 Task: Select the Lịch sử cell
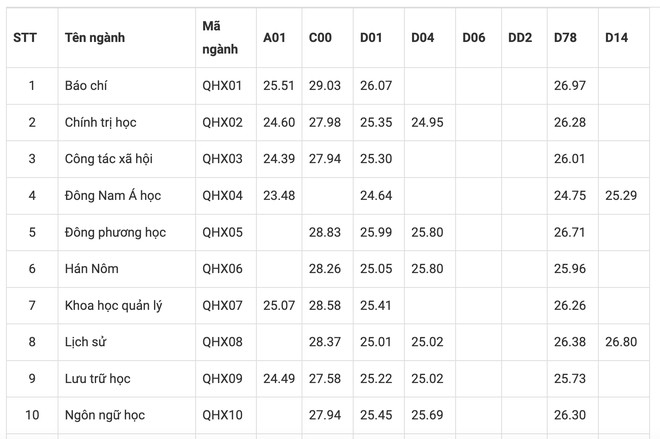tap(85, 342)
